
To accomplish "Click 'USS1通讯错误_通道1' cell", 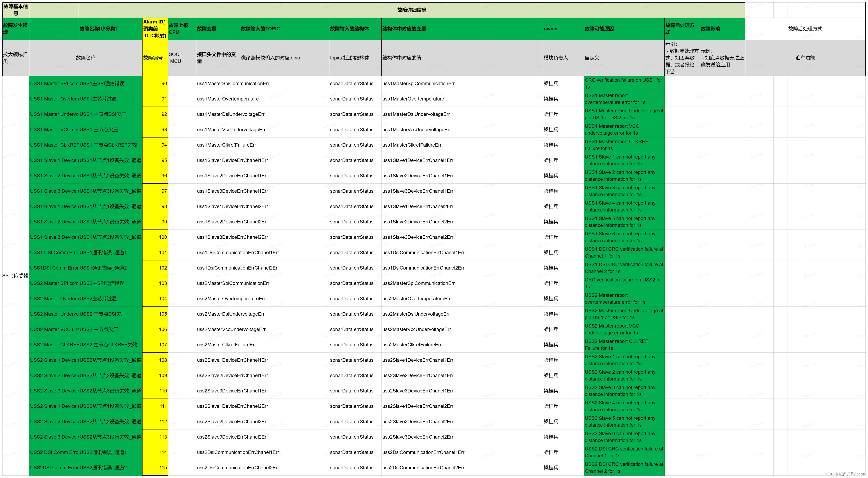I will (111, 253).
